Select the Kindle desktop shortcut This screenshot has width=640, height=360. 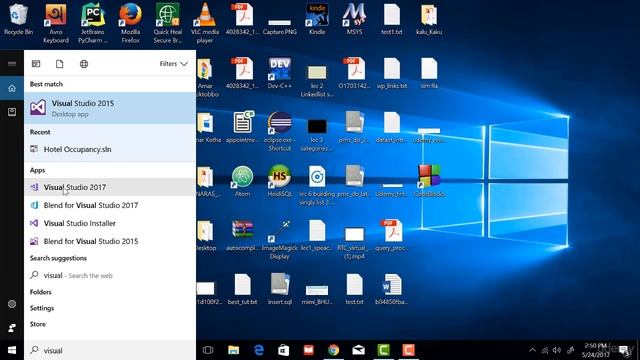pyautogui.click(x=317, y=20)
